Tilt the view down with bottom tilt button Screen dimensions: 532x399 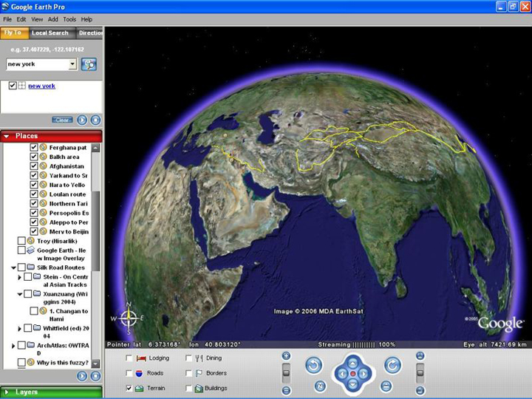(x=420, y=391)
